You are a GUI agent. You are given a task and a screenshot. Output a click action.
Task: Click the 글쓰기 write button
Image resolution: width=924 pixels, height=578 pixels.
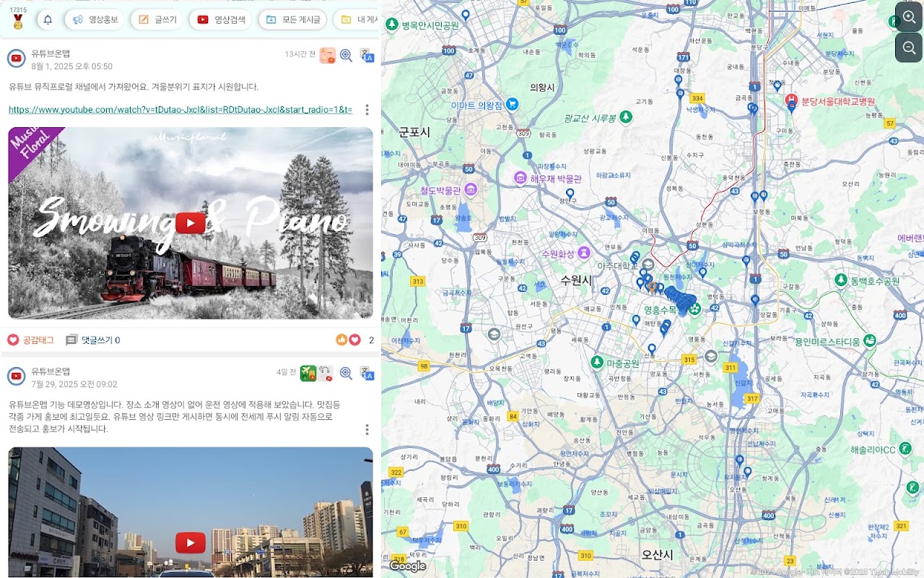[x=157, y=20]
